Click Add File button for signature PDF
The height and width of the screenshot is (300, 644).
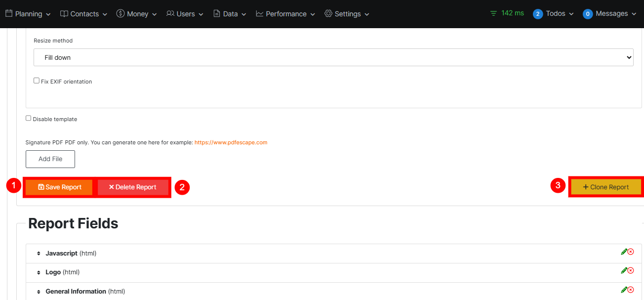click(x=50, y=159)
